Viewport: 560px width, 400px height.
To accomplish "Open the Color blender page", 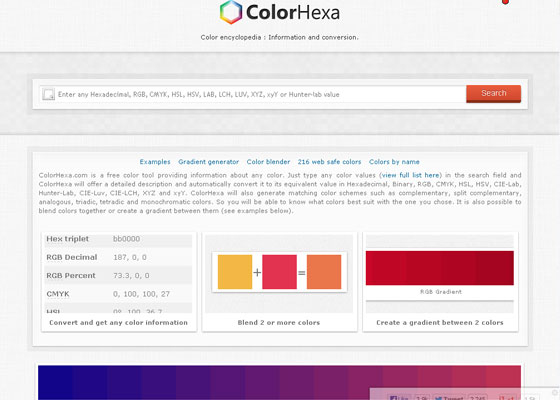I will click(x=268, y=162).
